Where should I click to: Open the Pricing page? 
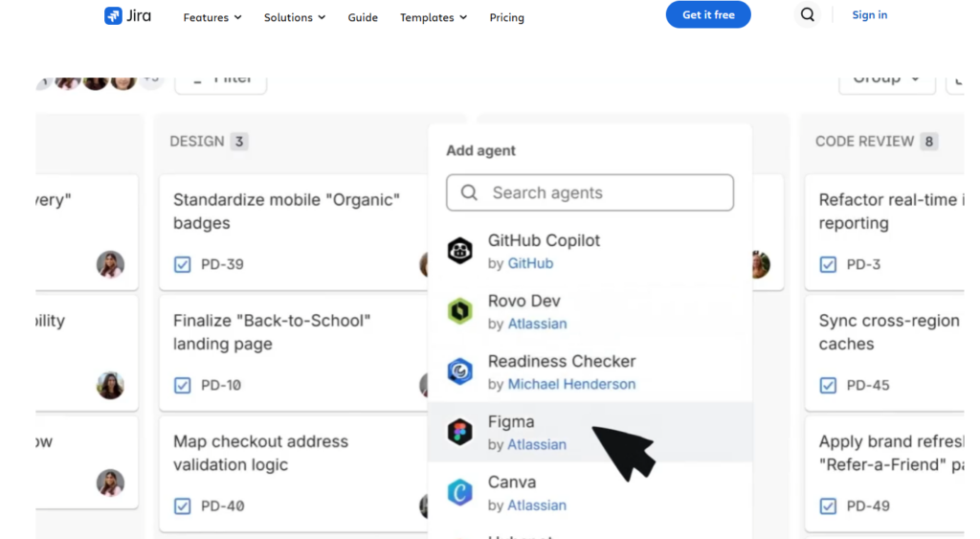tap(507, 17)
